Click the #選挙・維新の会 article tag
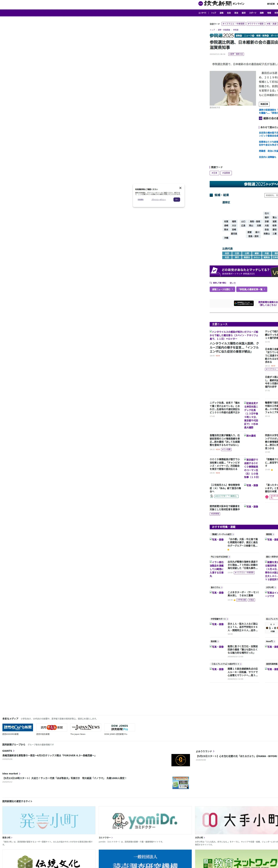Viewport: 278px width, 868px height. coord(236,54)
